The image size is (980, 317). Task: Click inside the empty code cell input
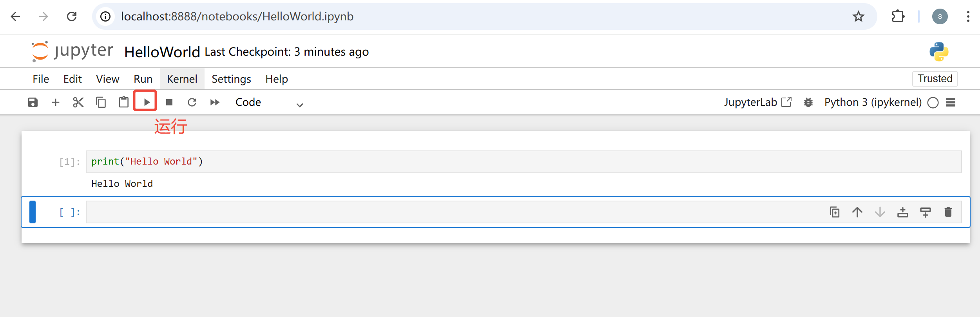455,212
